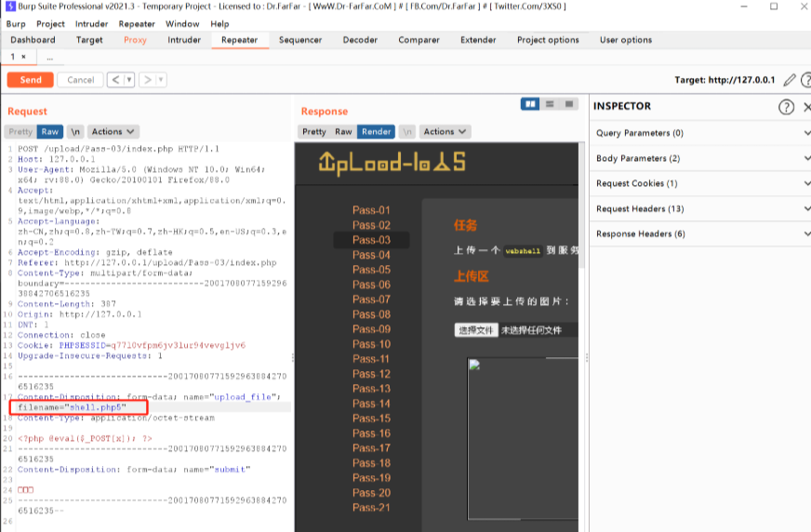
Task: Click POST /upload/Pass-03/index.php request line
Action: pyautogui.click(x=118, y=149)
